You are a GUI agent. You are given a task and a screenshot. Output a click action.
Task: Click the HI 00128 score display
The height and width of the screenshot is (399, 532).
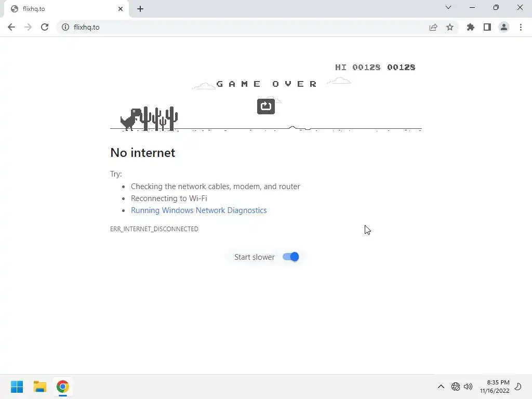pos(358,67)
